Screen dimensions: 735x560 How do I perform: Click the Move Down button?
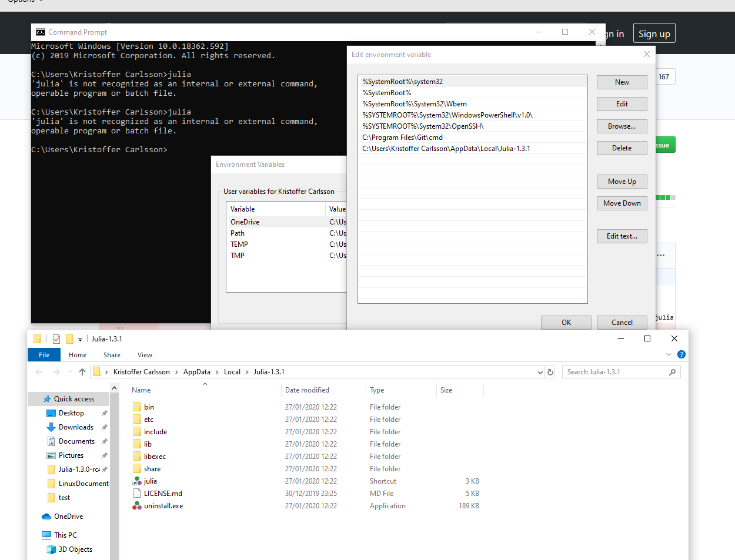click(622, 203)
